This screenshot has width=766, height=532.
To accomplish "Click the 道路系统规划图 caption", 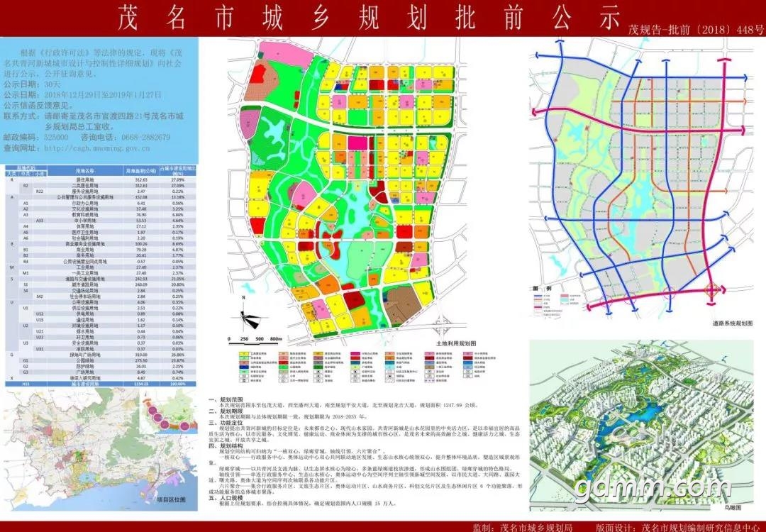I will 732,323.
